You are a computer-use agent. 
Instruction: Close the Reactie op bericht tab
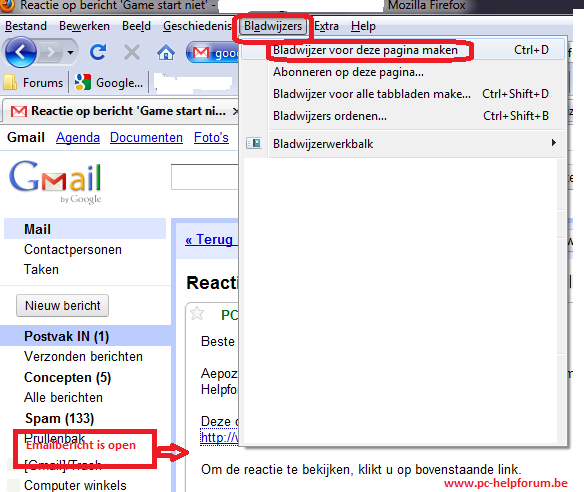click(x=235, y=111)
